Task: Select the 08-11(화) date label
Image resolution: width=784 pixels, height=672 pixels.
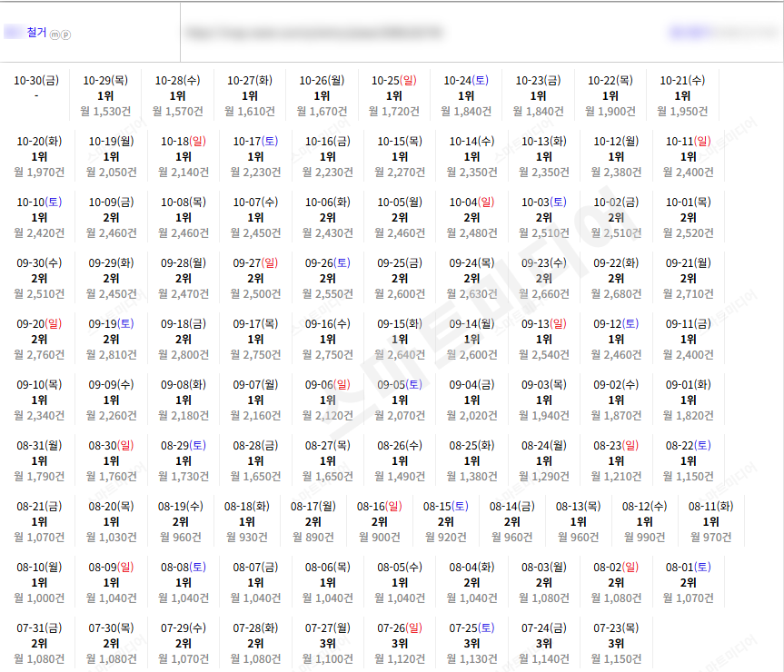Action: pyautogui.click(x=711, y=507)
